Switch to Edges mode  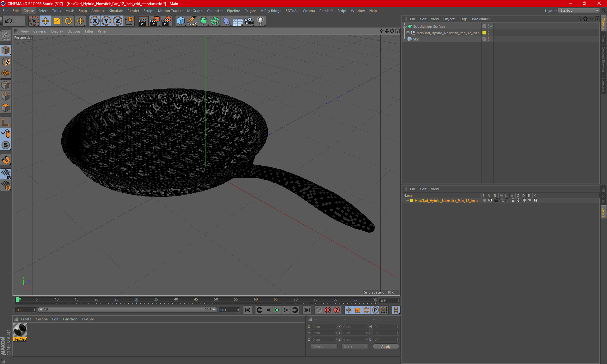pos(6,96)
